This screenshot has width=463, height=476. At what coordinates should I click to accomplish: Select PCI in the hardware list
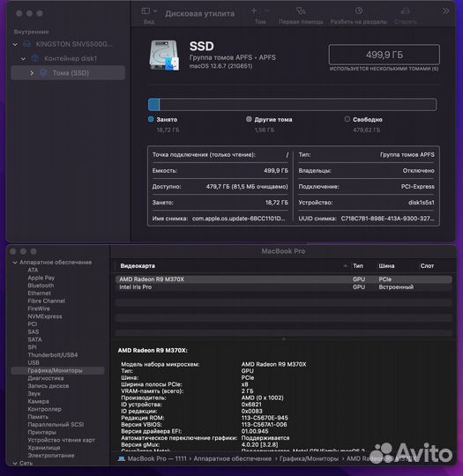33,324
